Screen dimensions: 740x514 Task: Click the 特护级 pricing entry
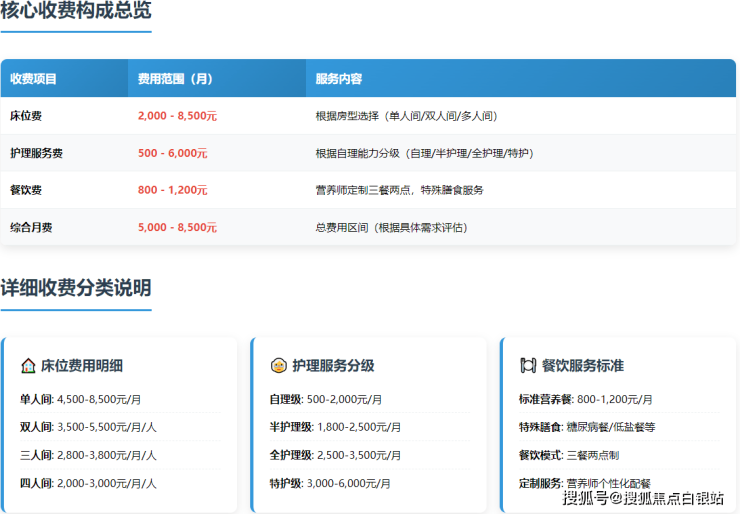pyautogui.click(x=329, y=483)
